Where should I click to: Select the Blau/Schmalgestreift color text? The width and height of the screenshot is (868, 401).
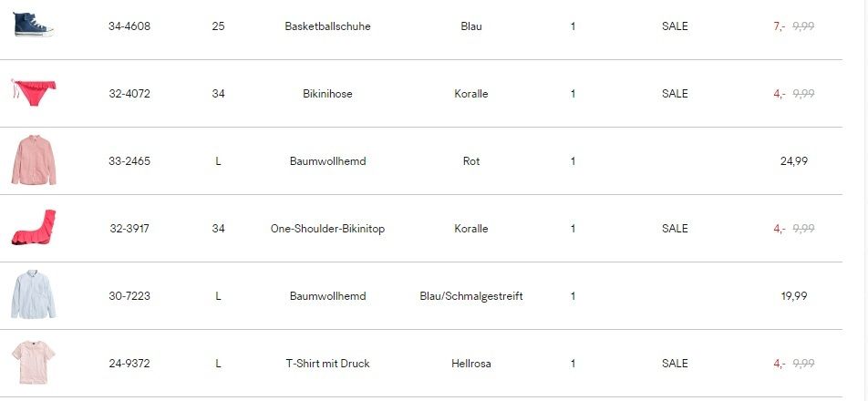(x=471, y=296)
